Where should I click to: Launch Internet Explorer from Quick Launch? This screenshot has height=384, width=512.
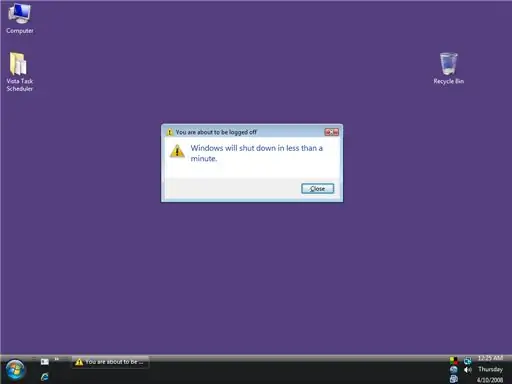coord(45,377)
